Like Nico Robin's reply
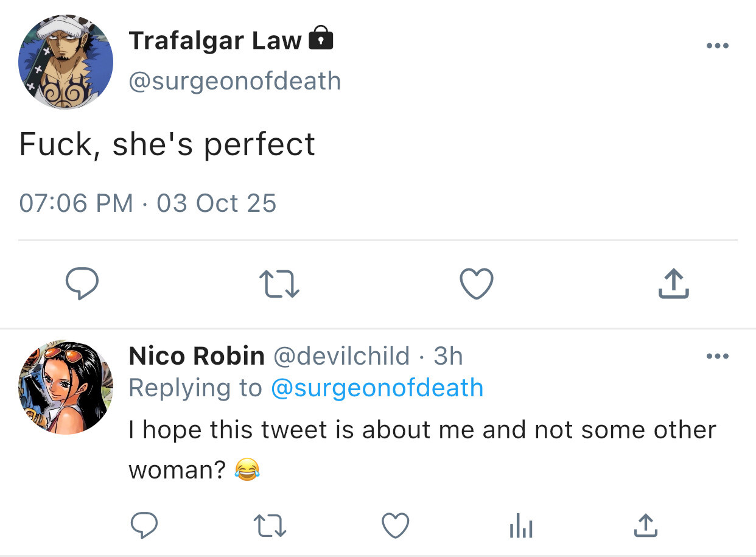This screenshot has height=557, width=756. 395,525
